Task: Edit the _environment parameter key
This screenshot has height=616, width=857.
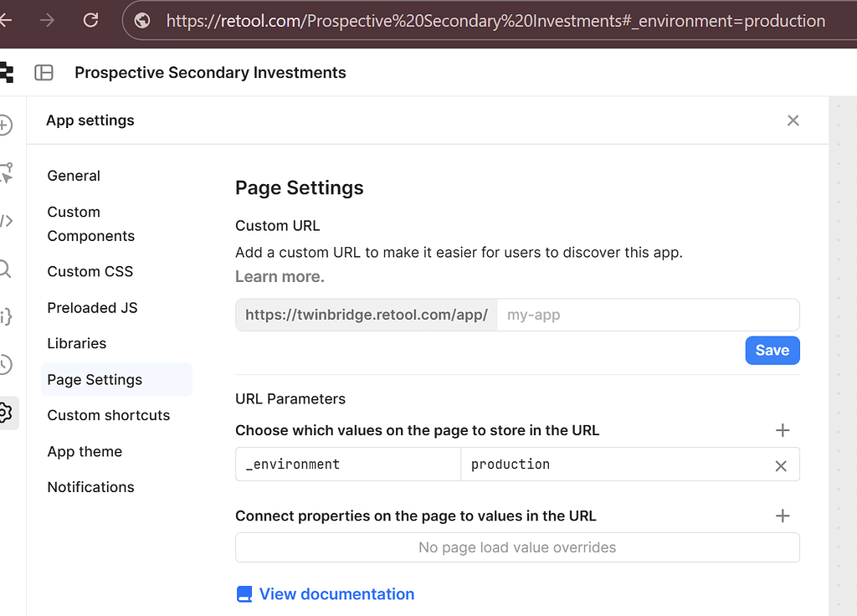Action: point(348,464)
